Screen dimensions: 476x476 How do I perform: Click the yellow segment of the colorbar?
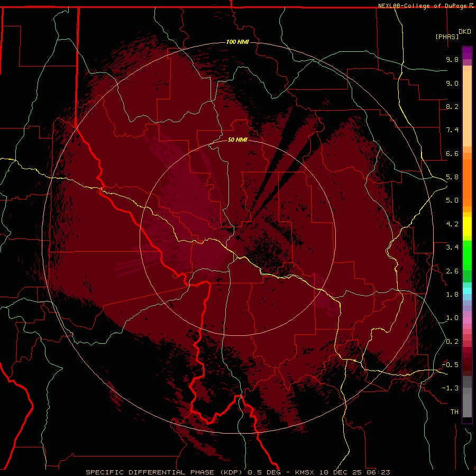(467, 226)
